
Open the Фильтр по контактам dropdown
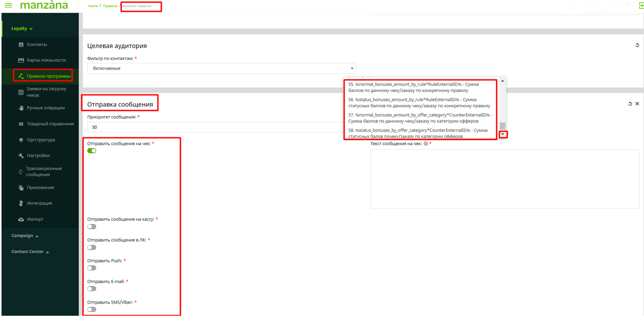click(221, 68)
